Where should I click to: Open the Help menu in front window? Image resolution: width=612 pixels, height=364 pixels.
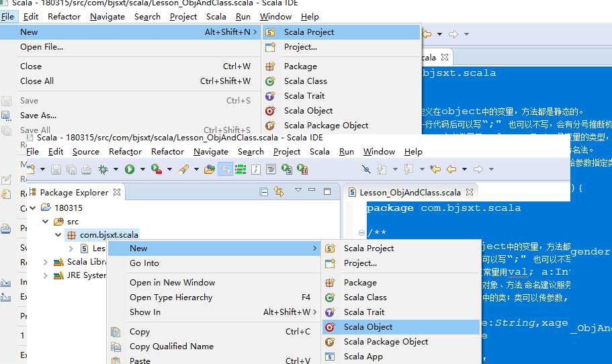[x=413, y=152]
